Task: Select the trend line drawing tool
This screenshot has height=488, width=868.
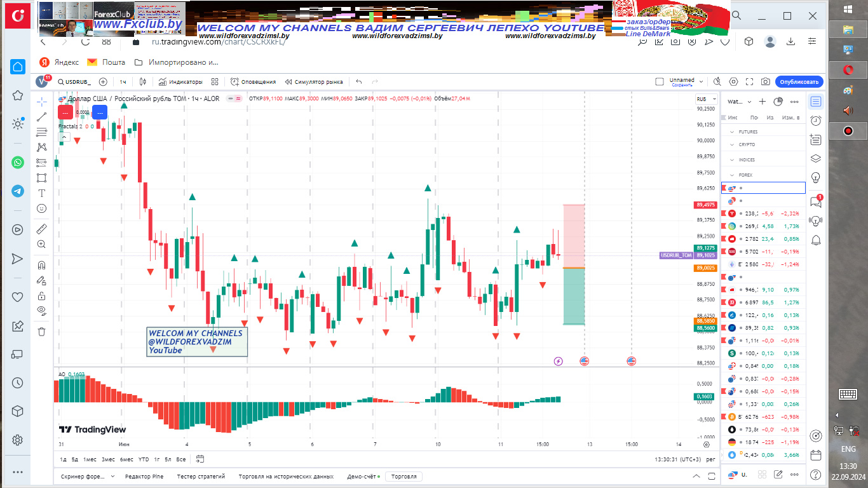Action: pyautogui.click(x=41, y=116)
